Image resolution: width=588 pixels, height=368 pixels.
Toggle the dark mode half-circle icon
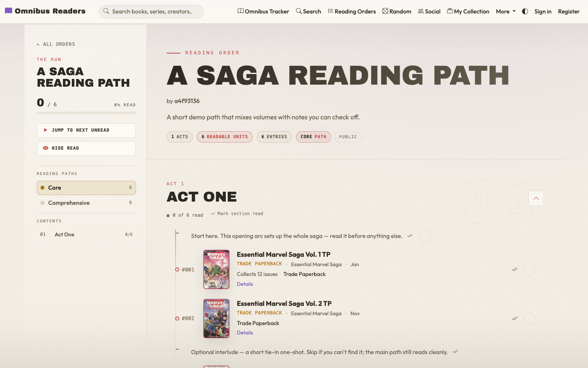[x=525, y=11]
